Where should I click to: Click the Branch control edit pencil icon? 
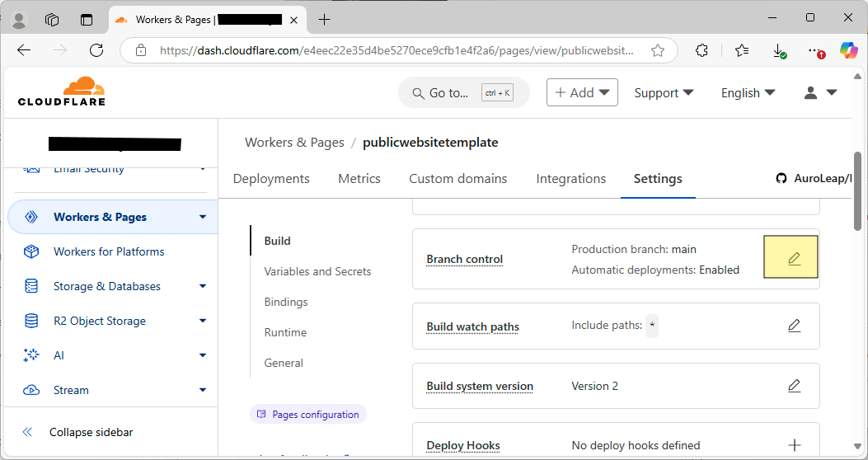click(793, 258)
